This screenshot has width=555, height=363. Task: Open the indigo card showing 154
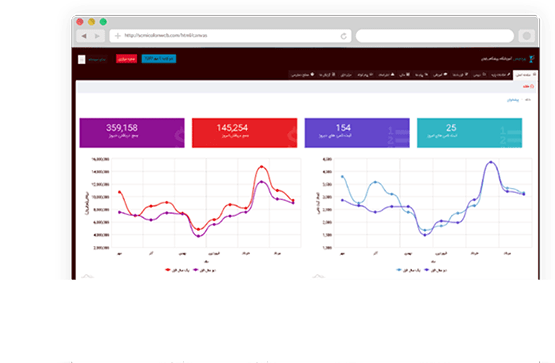pyautogui.click(x=357, y=133)
